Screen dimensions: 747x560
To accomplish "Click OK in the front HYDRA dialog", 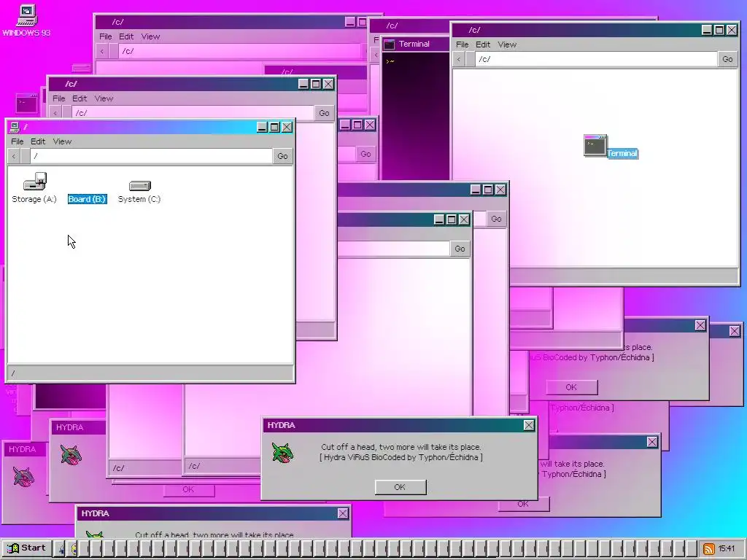I will pyautogui.click(x=400, y=487).
